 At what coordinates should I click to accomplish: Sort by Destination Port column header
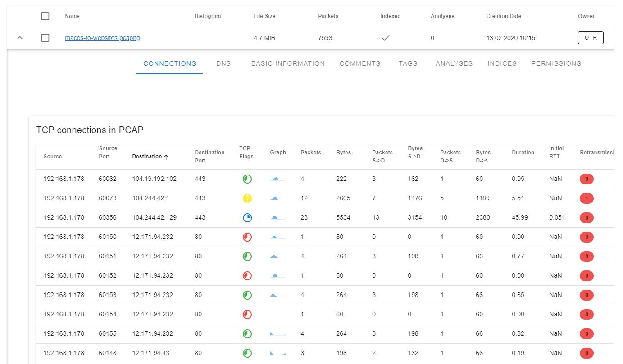209,157
